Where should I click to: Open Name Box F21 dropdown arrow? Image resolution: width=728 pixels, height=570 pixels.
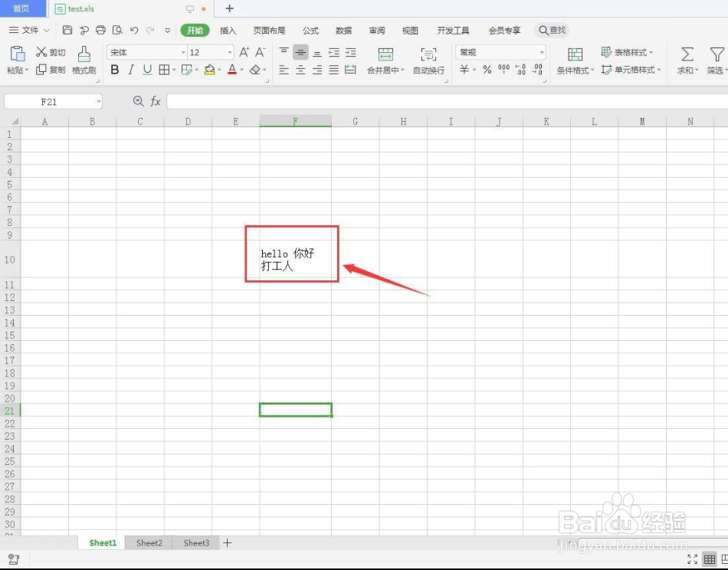(x=98, y=102)
